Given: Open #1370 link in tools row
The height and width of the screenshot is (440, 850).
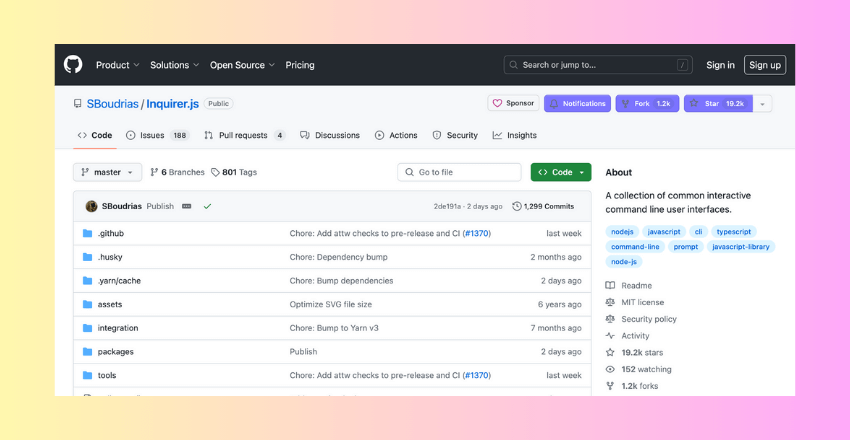Looking at the screenshot, I should pyautogui.click(x=476, y=375).
